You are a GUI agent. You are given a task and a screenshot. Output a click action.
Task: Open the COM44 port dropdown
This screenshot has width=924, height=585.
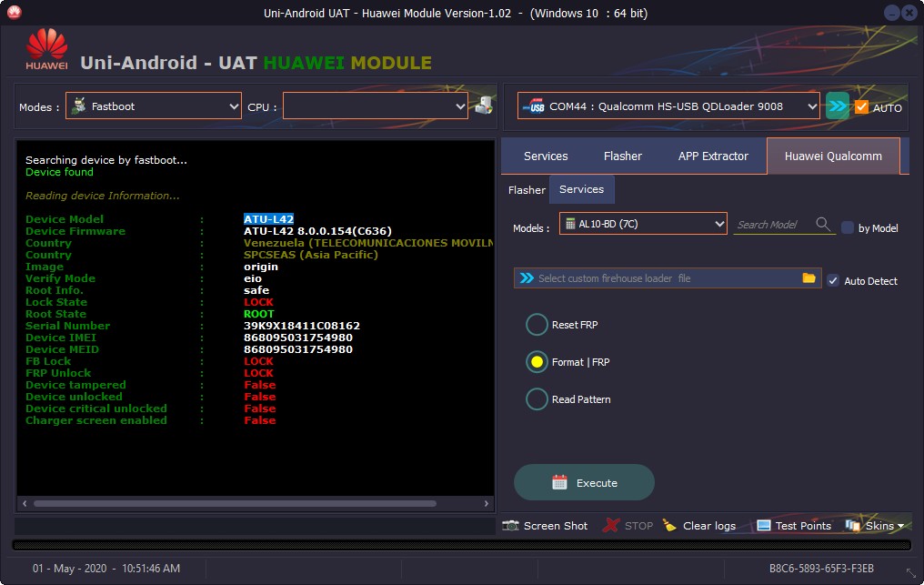coord(668,106)
